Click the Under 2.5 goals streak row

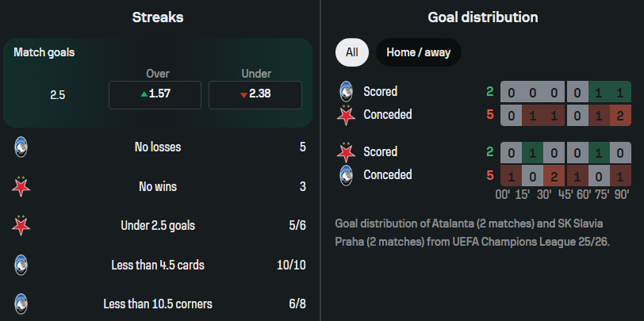click(x=158, y=225)
